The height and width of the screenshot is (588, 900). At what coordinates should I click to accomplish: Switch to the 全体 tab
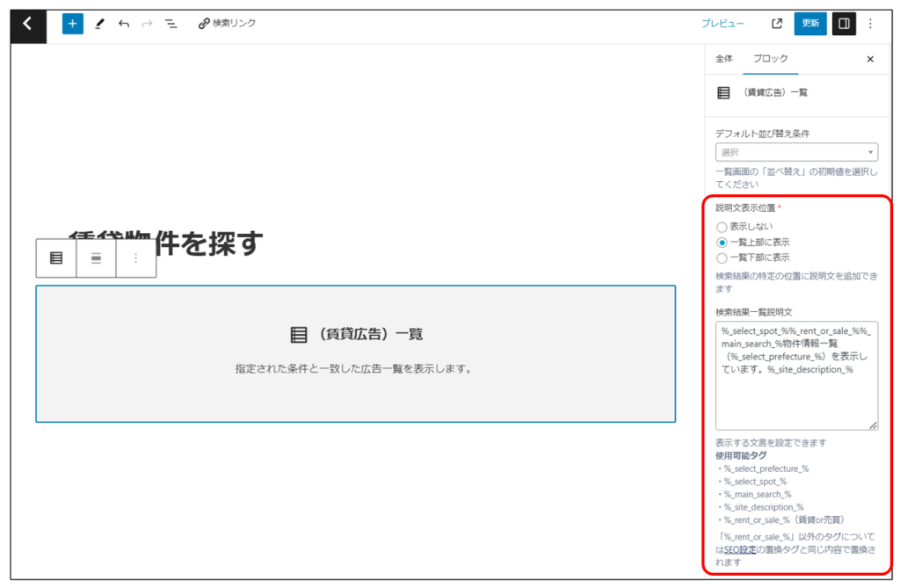[x=723, y=59]
